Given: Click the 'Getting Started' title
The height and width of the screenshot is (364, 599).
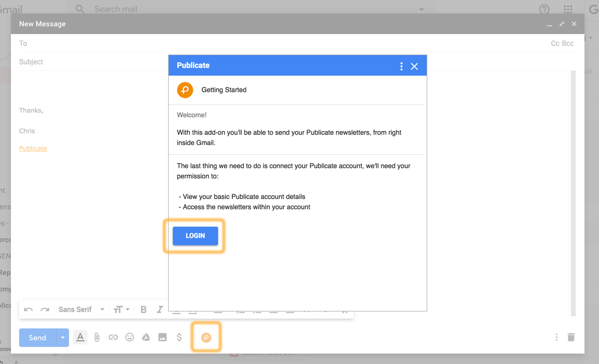Looking at the screenshot, I should tap(224, 90).
